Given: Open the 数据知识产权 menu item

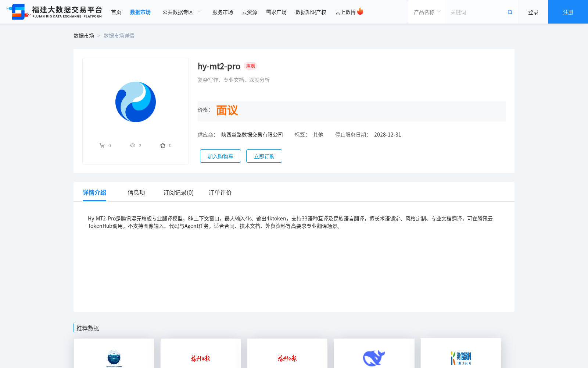Looking at the screenshot, I should 311,12.
